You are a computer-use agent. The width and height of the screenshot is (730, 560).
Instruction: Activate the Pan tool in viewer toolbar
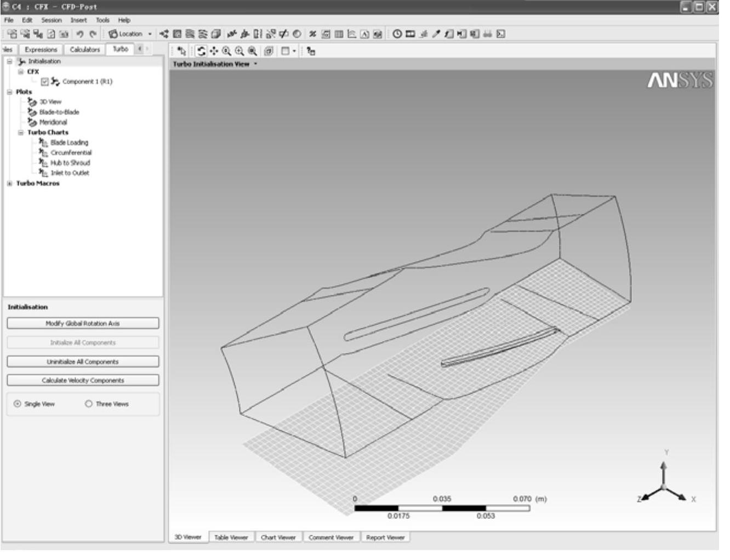(x=214, y=51)
